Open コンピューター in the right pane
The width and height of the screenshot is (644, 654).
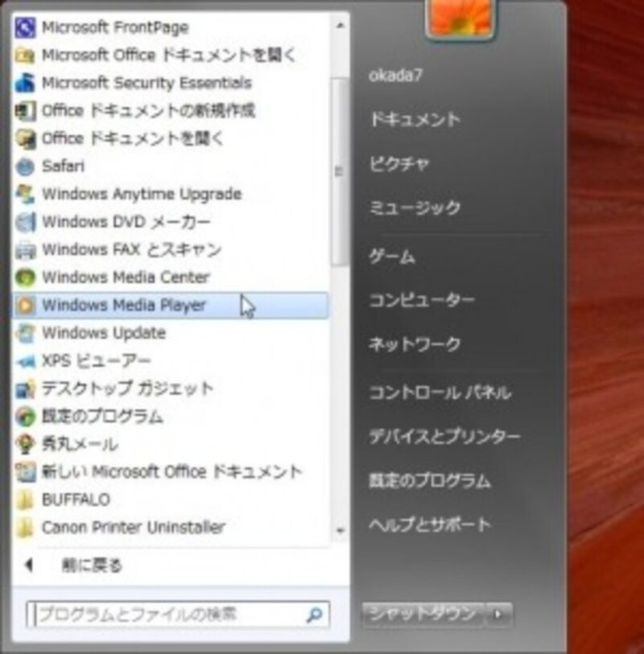coord(422,300)
